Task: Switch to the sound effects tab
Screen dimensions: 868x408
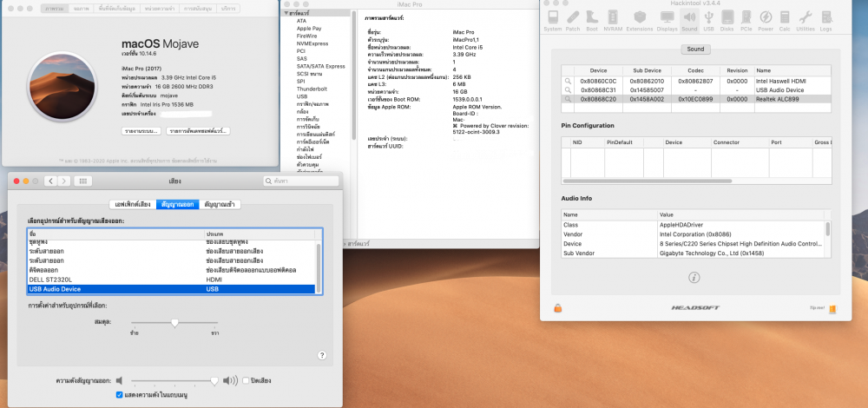Action: point(132,204)
